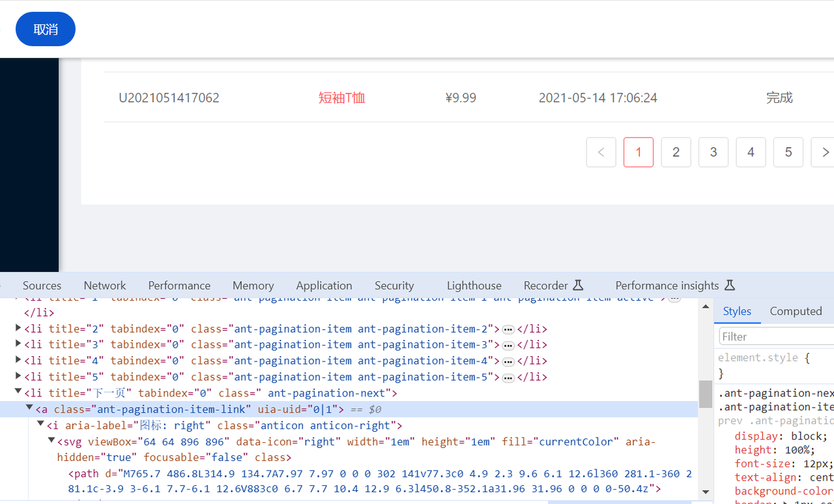Screen dimensions: 834x504
Task: Switch to the Computed styles tab
Action: click(x=796, y=311)
